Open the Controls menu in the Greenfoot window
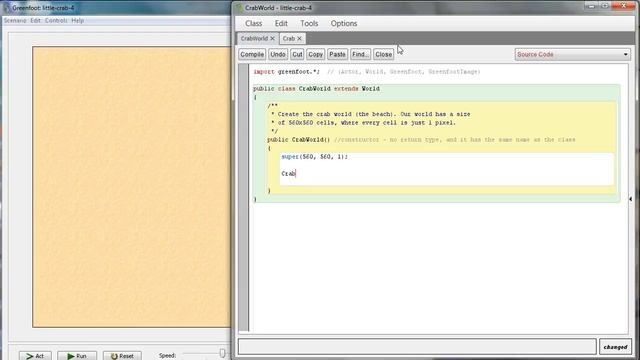Viewport: 640px width, 360px height. (56, 20)
